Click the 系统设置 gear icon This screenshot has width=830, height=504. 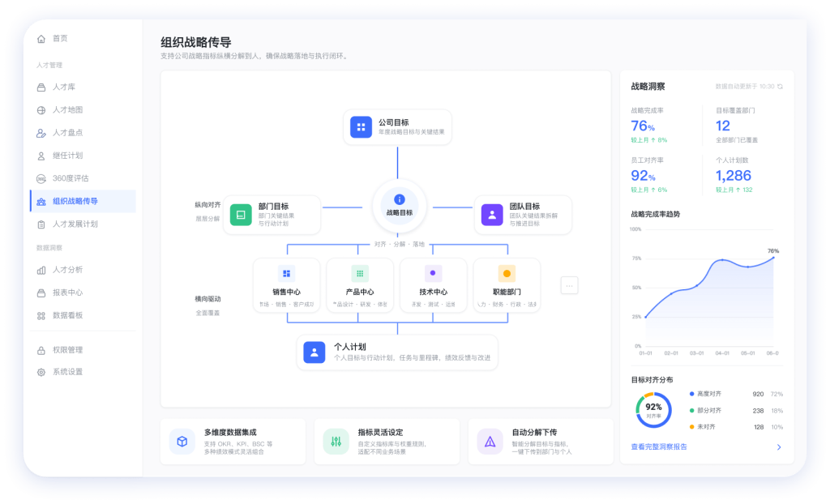(x=41, y=372)
